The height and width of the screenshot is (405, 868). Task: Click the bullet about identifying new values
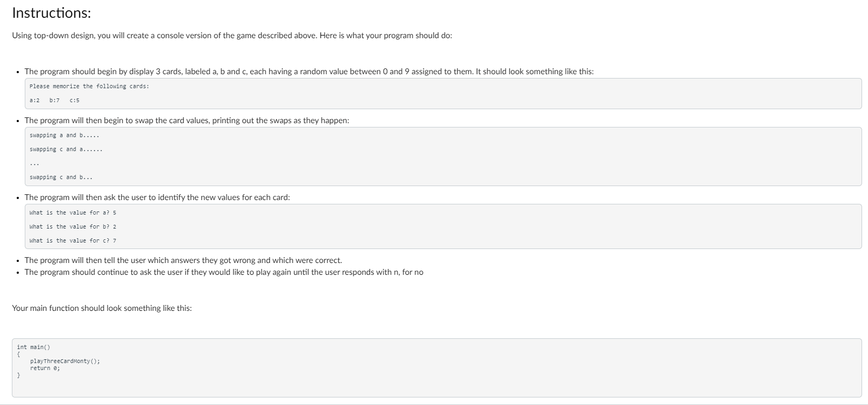[157, 197]
